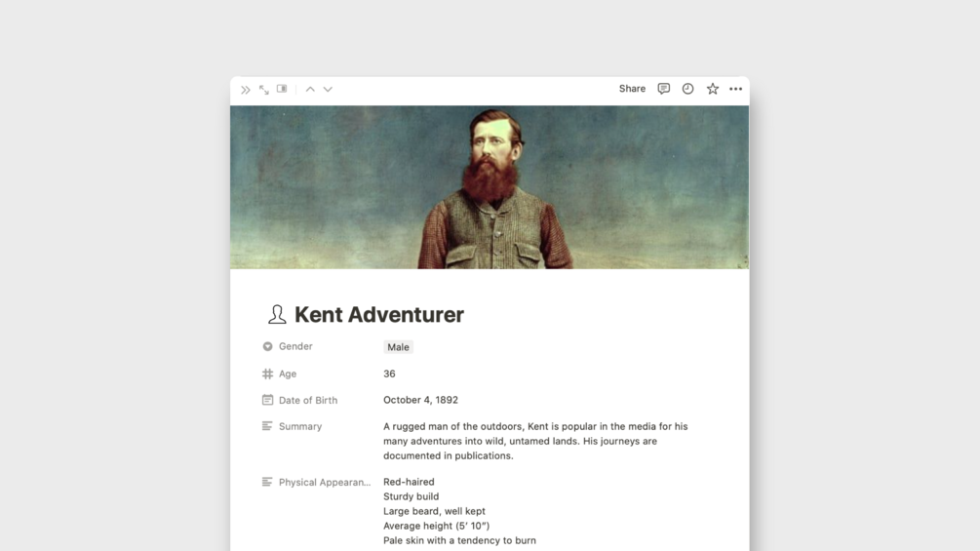
Task: View page history via clock icon
Action: (687, 89)
